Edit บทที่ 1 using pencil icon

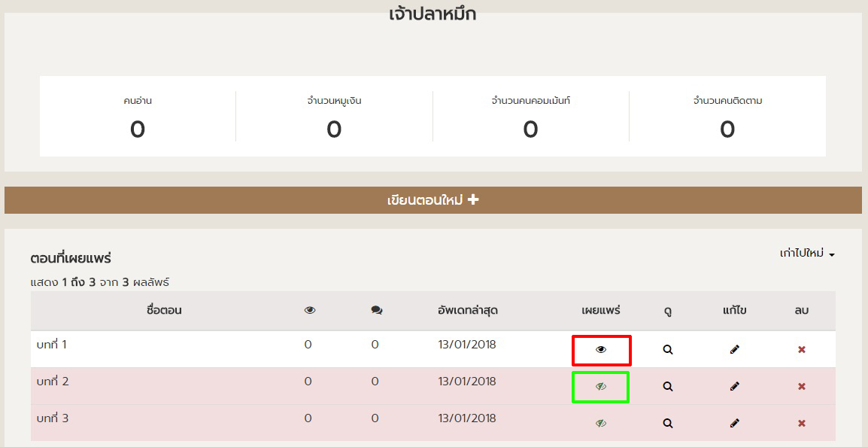point(735,350)
